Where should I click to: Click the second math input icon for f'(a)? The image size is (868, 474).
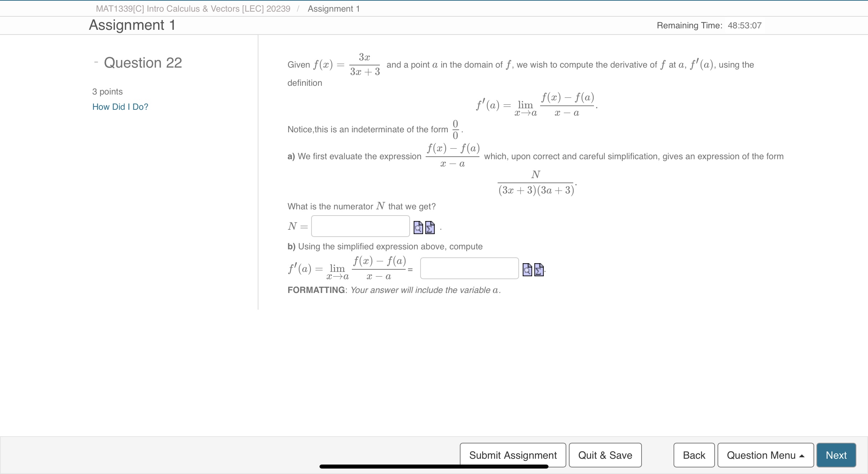tap(538, 270)
